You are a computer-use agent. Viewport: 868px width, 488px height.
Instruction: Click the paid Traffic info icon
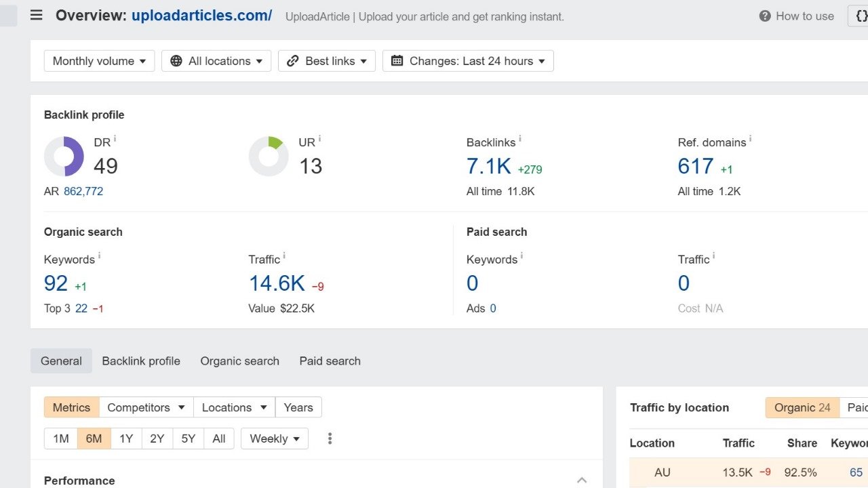coord(713,256)
